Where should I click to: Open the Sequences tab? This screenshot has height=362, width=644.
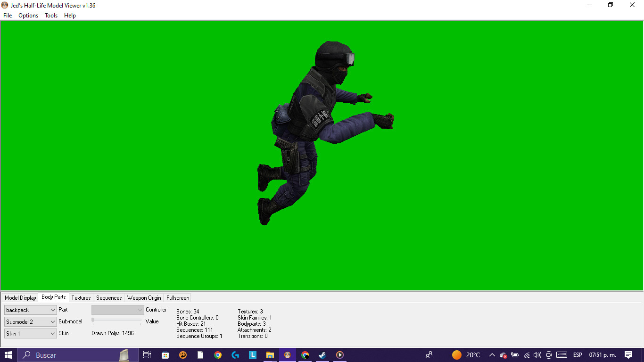pos(109,298)
